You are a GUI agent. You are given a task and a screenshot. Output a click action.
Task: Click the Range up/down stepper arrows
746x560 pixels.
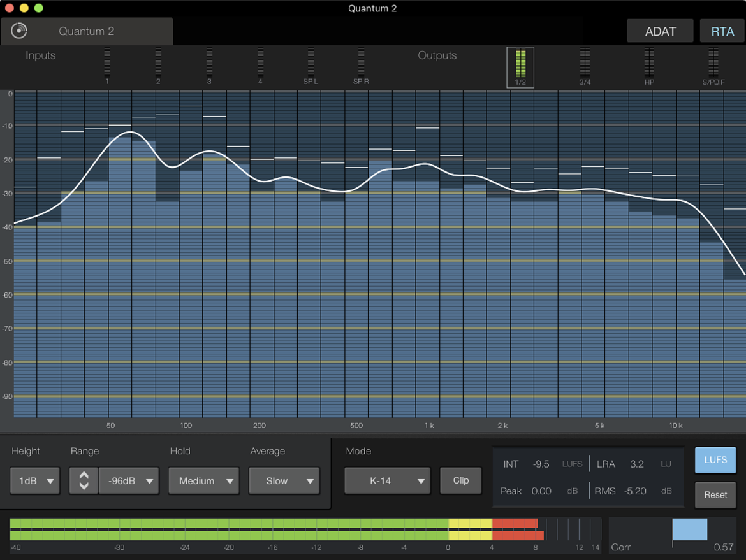pos(84,480)
